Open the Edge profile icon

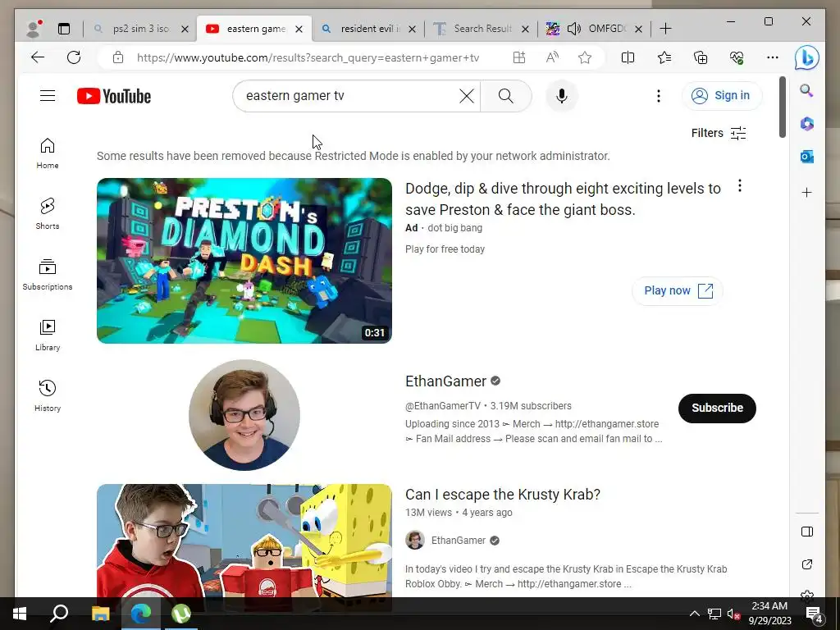pyautogui.click(x=34, y=29)
